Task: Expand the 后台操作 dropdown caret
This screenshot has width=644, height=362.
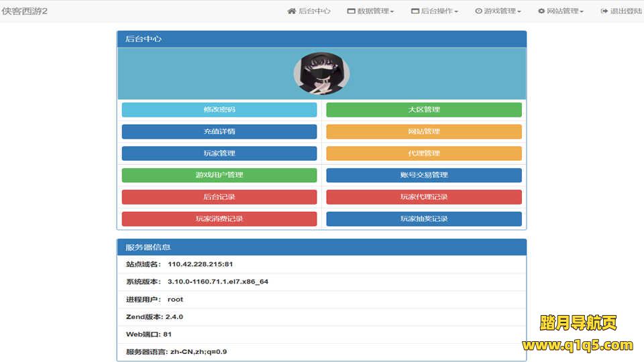Action: click(x=456, y=12)
